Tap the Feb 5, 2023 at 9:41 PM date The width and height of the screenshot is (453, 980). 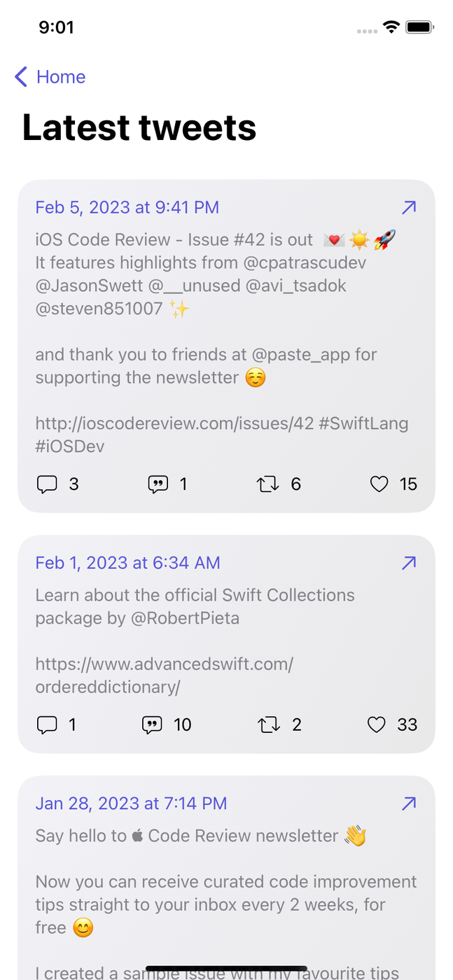pos(127,207)
